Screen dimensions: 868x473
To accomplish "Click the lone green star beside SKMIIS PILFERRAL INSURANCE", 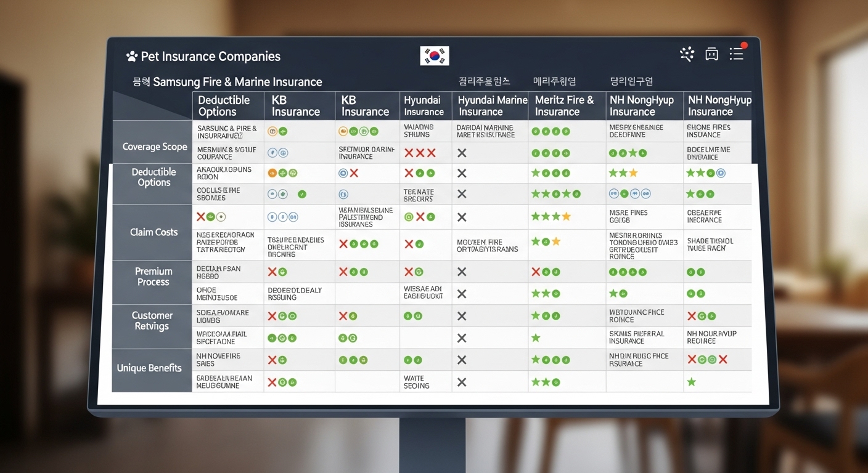I will 536,338.
